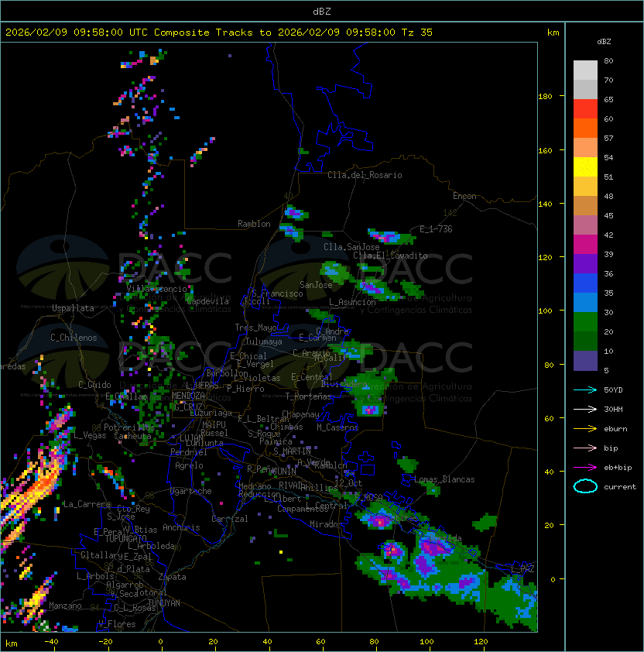The width and height of the screenshot is (644, 652).
Task: Click the 'Clla.El_Cavadito' map label
Action: pos(390,256)
